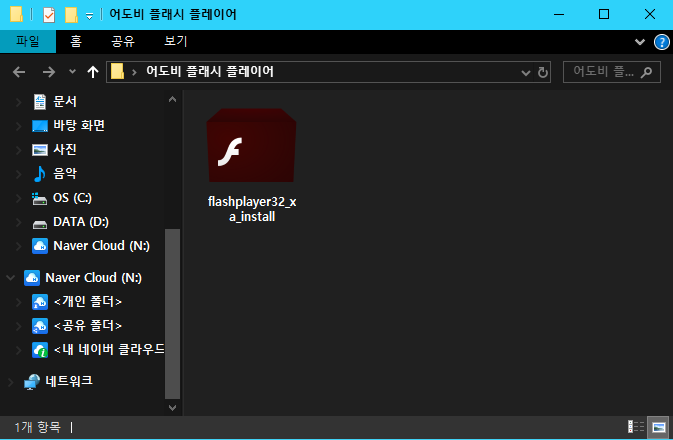Go up one folder level
Screen dimensions: 673x440
point(93,72)
